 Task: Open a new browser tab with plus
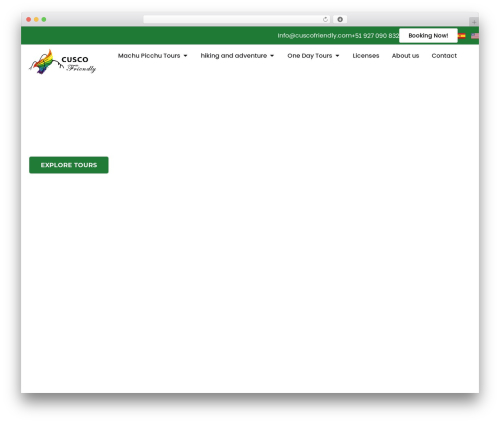474,22
